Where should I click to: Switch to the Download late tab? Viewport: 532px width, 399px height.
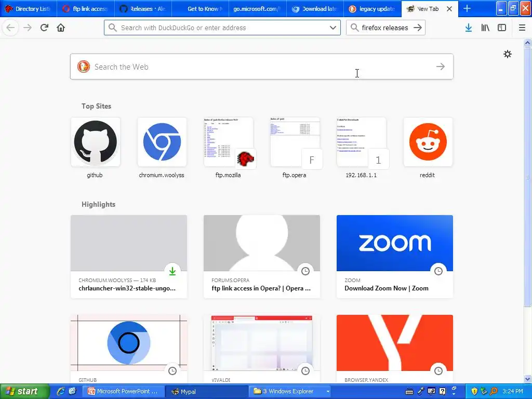[x=315, y=9]
